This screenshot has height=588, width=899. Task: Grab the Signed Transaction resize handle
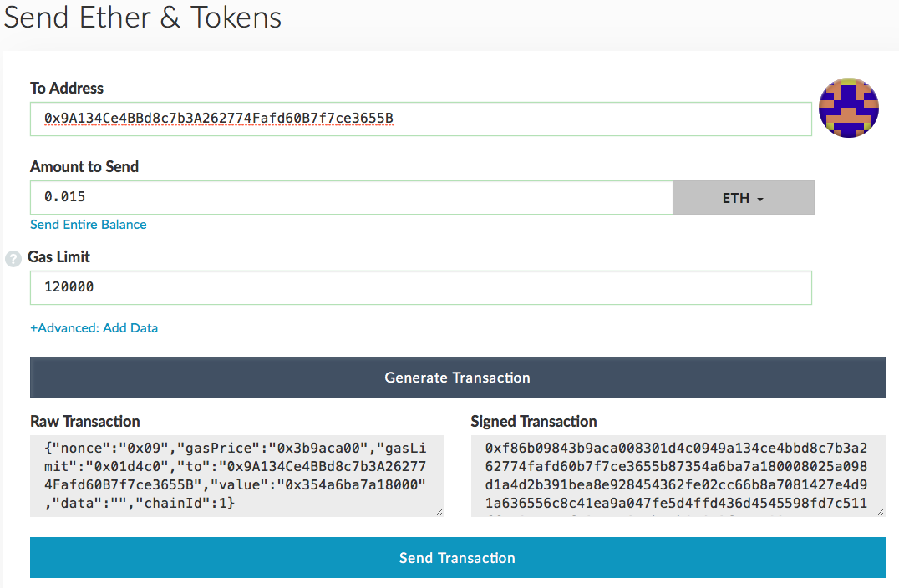(879, 511)
